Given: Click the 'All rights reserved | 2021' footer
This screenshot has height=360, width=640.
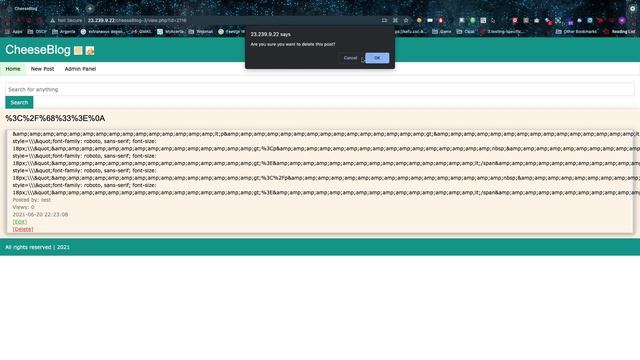Looking at the screenshot, I should pyautogui.click(x=37, y=247).
